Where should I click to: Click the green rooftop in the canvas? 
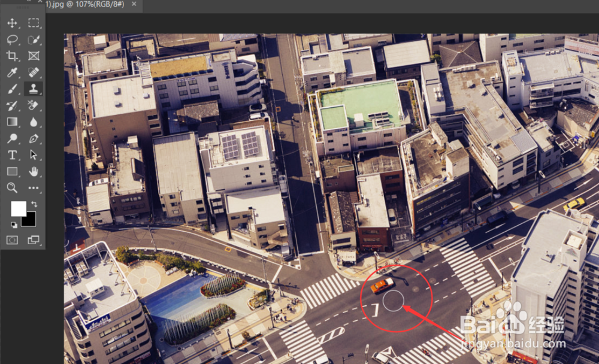(361, 106)
